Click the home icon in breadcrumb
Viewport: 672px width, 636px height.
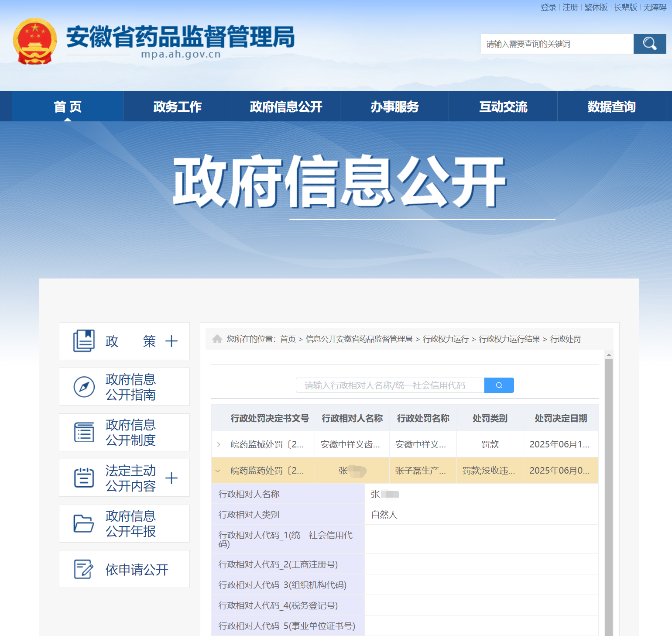(217, 339)
